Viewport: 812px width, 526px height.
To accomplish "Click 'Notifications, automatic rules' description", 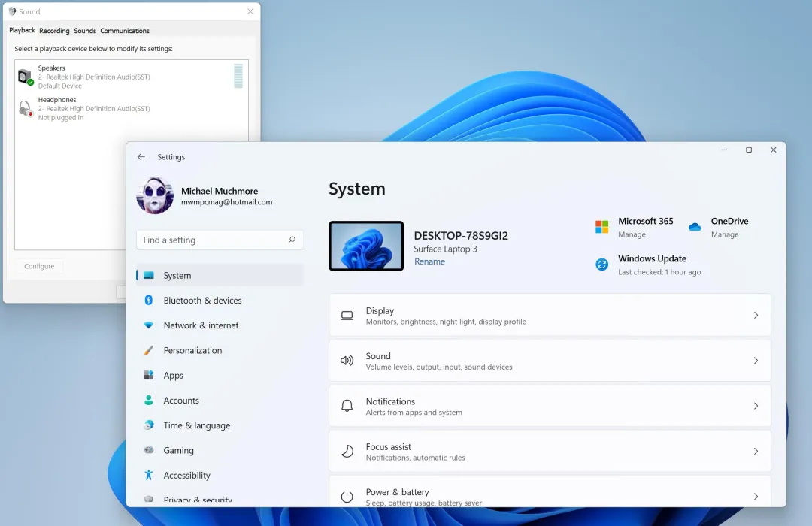I will coord(415,458).
